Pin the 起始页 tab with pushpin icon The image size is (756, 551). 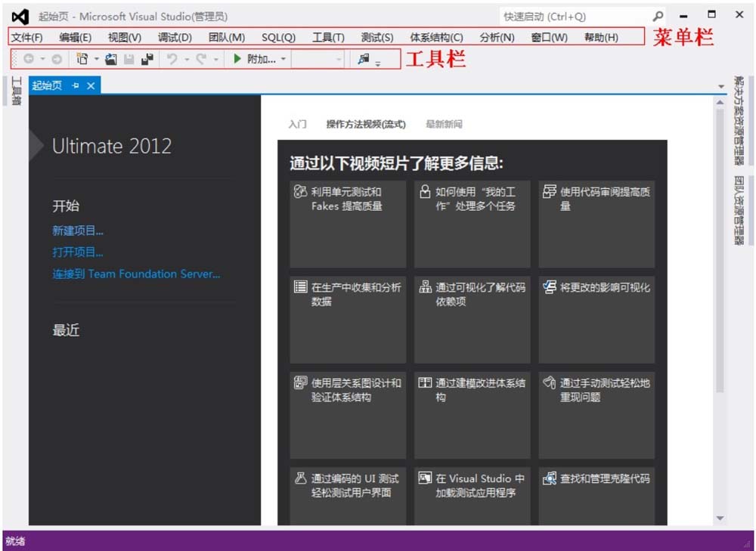click(x=76, y=86)
